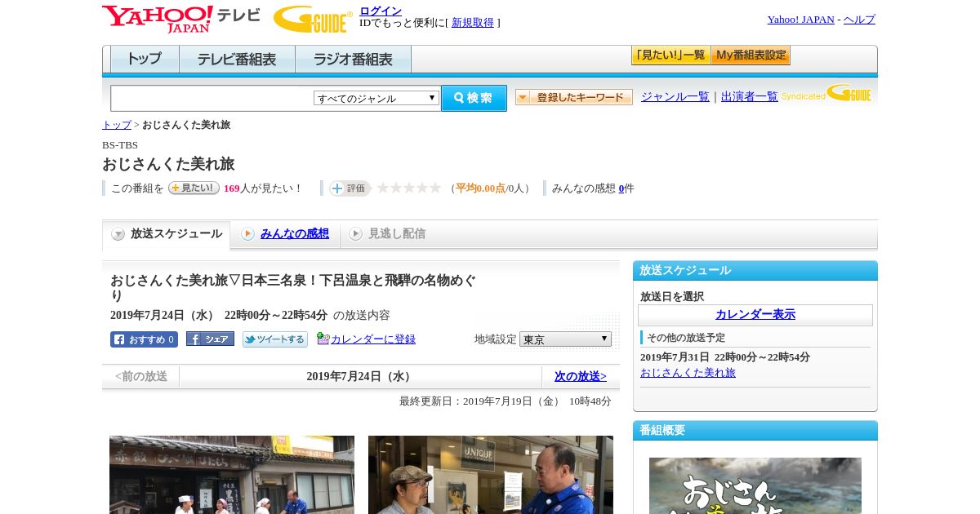Open the 番組概要 program poster image

[x=755, y=485]
